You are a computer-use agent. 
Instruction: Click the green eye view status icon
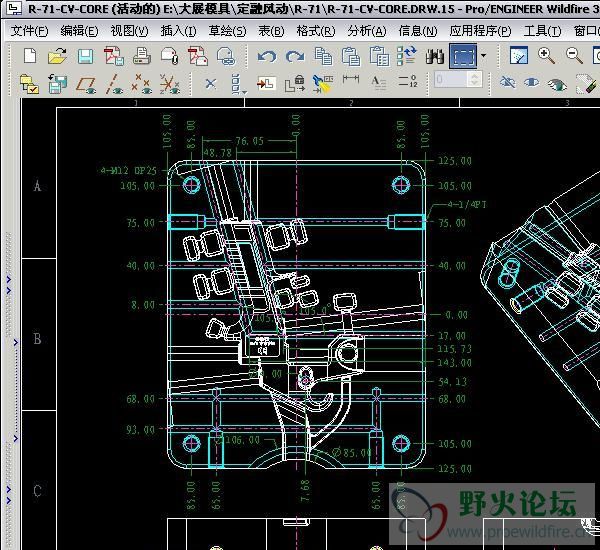(x=556, y=84)
